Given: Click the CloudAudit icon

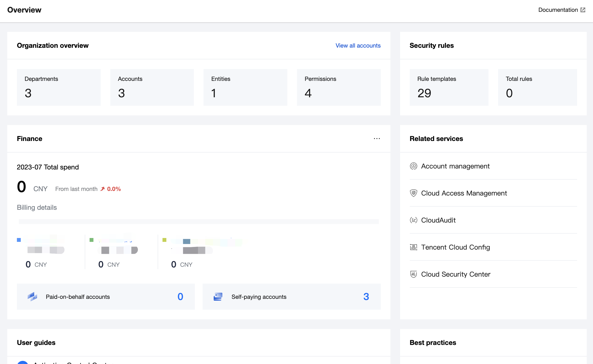Looking at the screenshot, I should (x=413, y=220).
